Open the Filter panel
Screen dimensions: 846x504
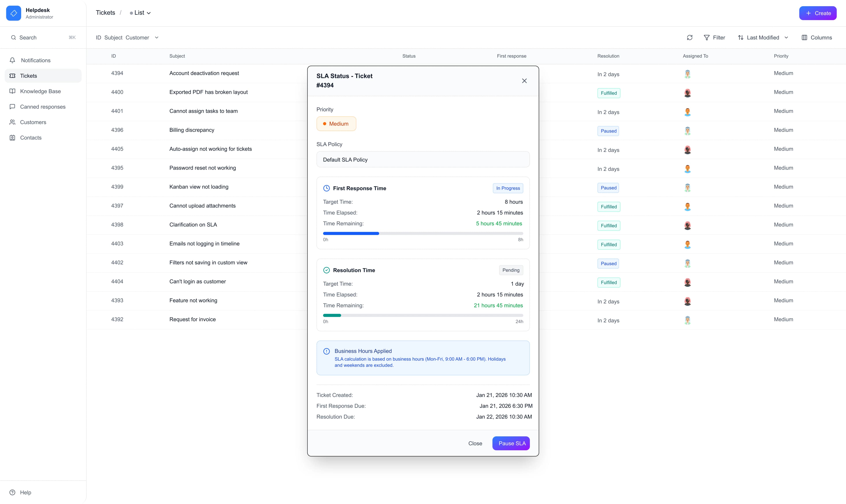point(714,37)
